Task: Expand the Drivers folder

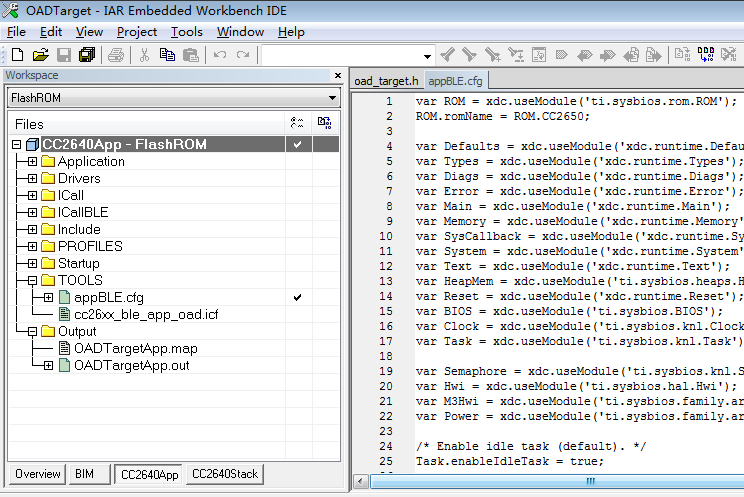Action: pos(32,178)
